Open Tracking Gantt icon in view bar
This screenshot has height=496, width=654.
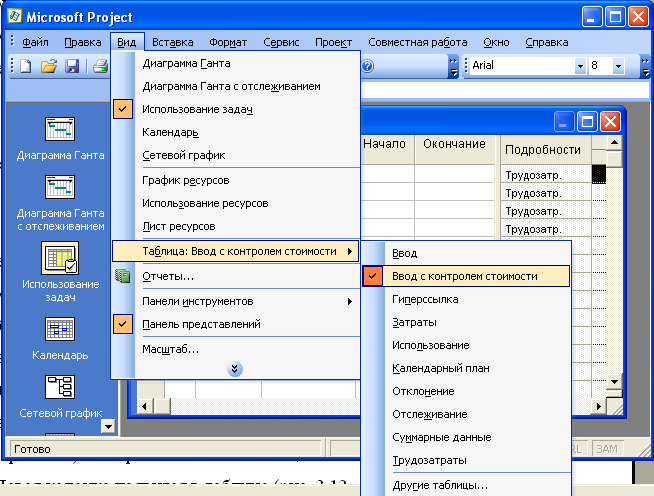[x=60, y=187]
